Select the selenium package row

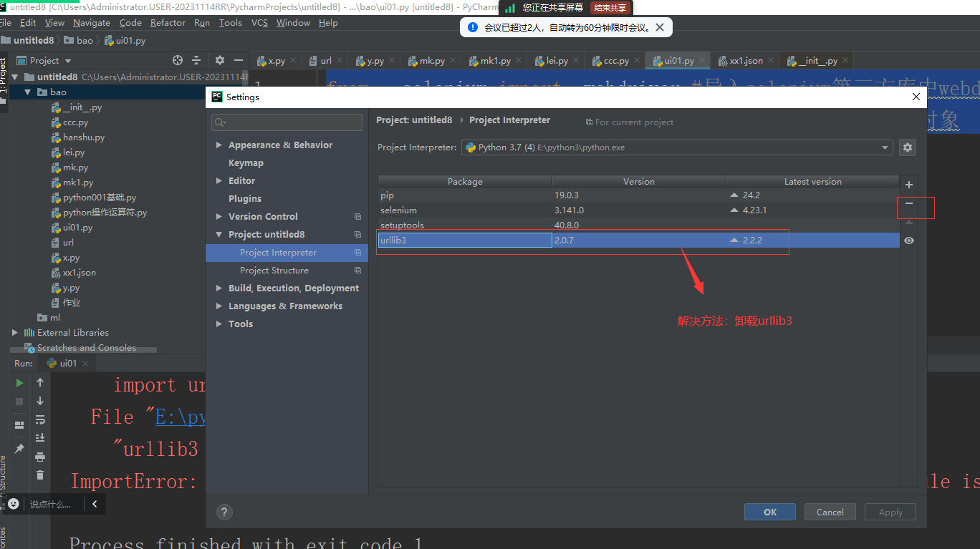click(638, 210)
